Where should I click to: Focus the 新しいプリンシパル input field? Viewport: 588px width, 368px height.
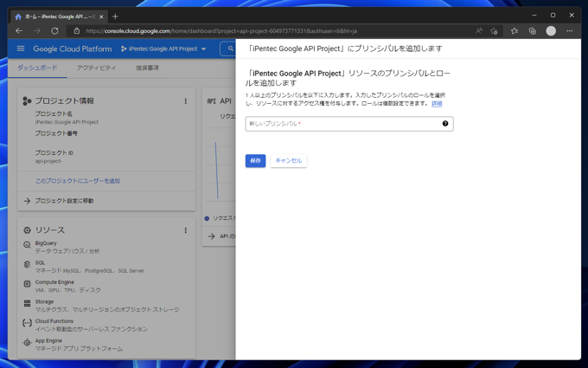(x=349, y=124)
